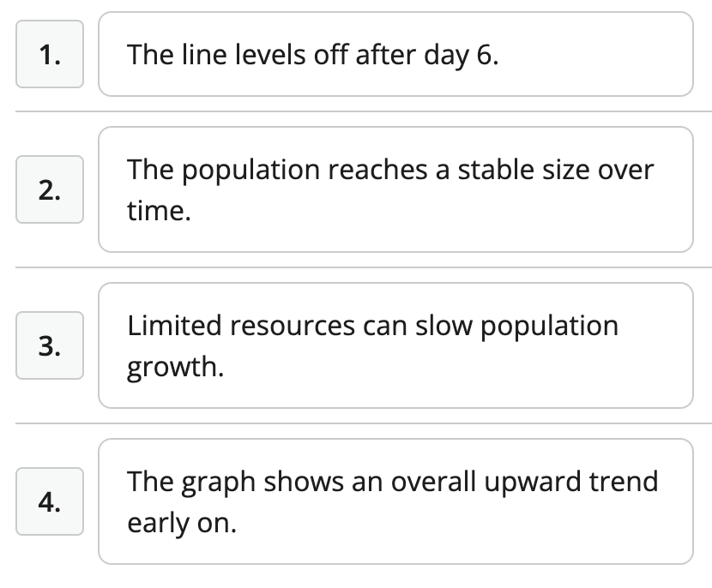Select the number 1 choice button
This screenshot has width=712, height=588.
point(50,54)
